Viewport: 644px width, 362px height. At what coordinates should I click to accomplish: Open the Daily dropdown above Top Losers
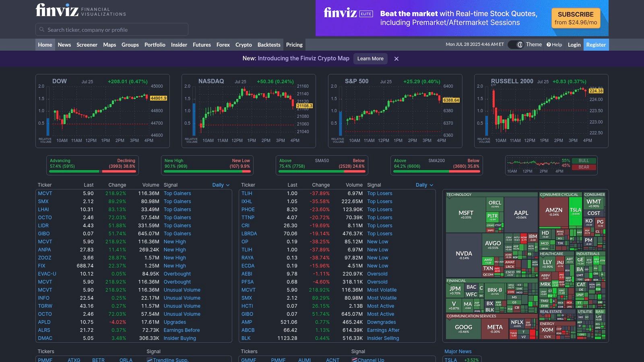click(x=425, y=185)
